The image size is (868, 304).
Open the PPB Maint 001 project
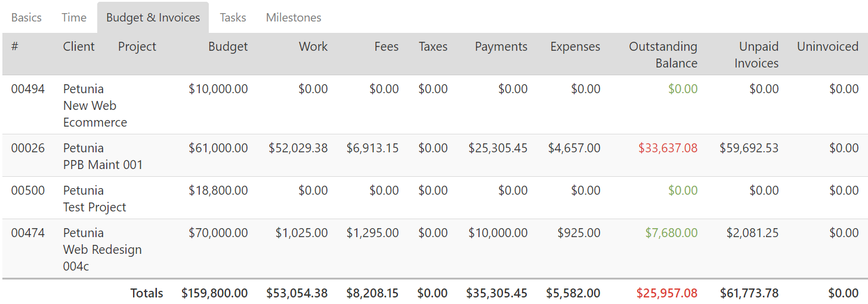(x=103, y=165)
